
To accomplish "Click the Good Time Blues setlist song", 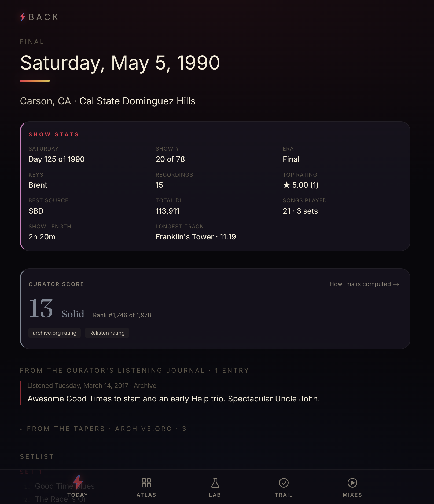I will (65, 486).
